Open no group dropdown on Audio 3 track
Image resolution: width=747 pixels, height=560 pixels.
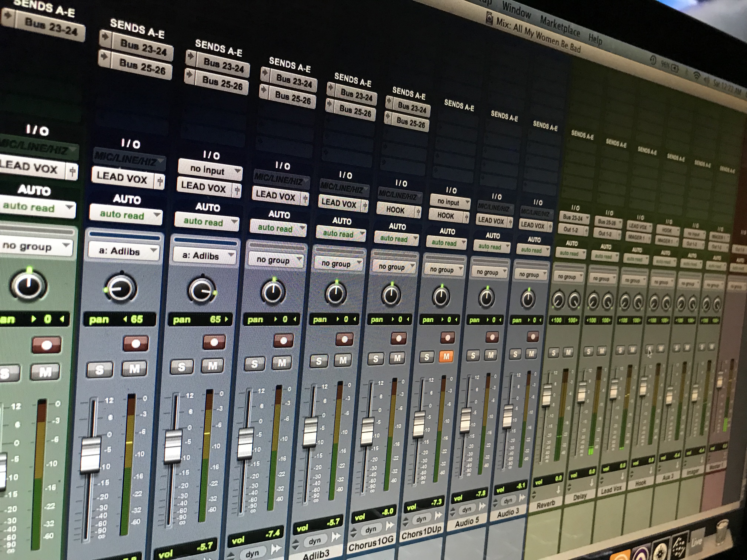[531, 274]
